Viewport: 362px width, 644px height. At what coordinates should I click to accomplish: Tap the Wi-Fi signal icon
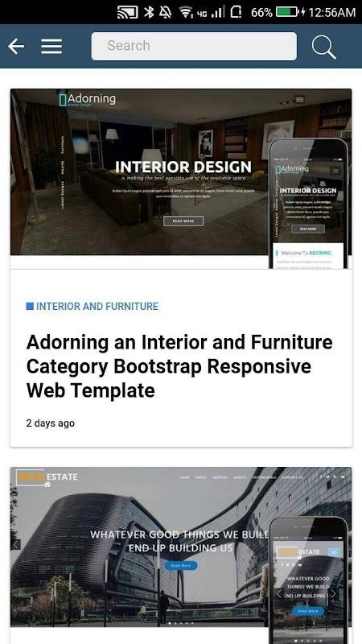pos(187,13)
